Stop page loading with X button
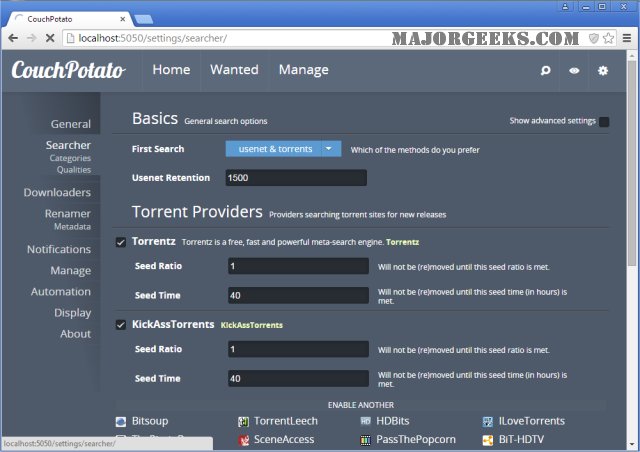 (50, 38)
